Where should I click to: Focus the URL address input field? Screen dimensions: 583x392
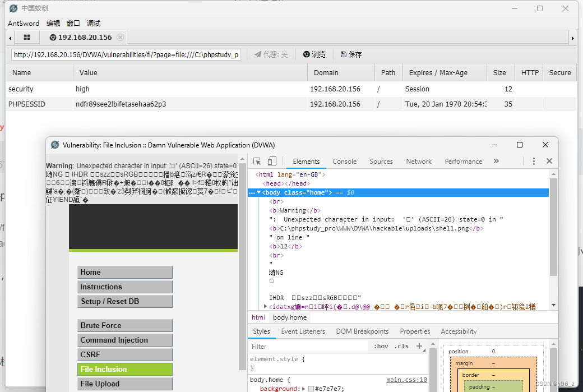[x=126, y=54]
